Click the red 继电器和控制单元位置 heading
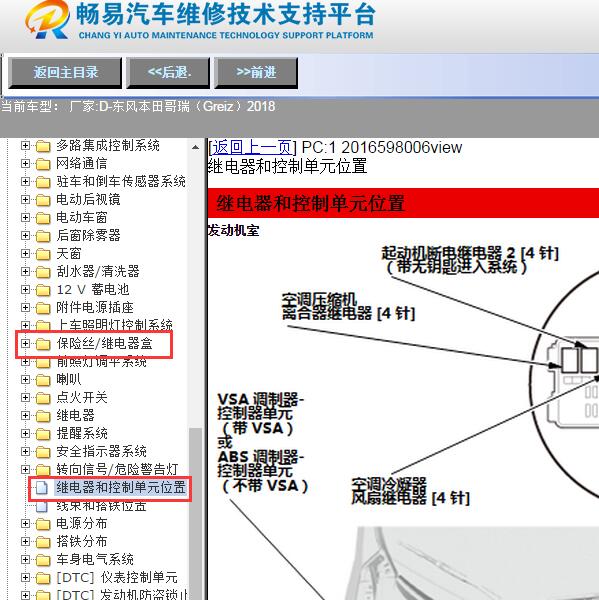Viewport: 599px width, 600px height. (311, 203)
